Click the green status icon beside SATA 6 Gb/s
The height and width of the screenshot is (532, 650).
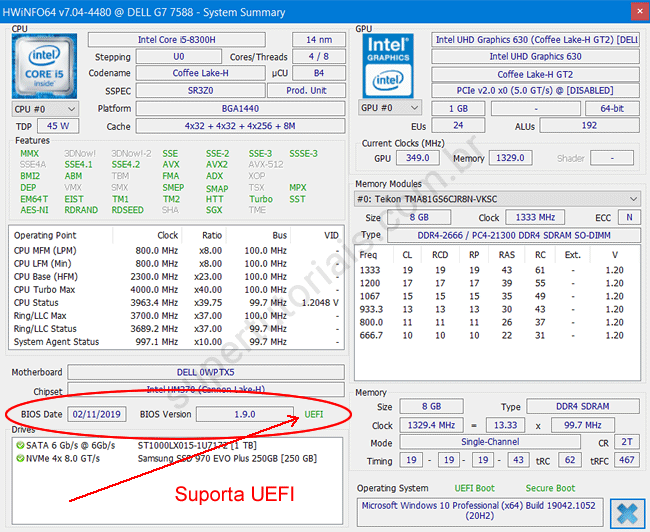point(20,444)
